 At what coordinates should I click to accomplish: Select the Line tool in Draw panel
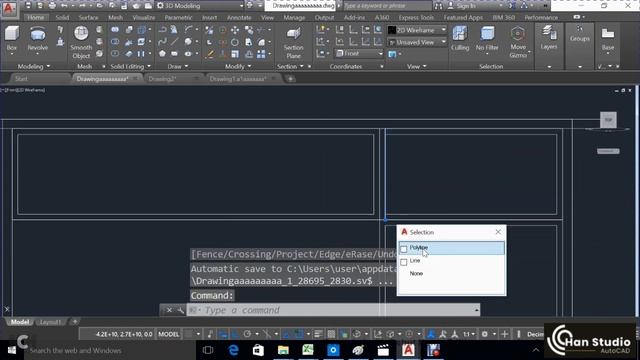click(175, 42)
